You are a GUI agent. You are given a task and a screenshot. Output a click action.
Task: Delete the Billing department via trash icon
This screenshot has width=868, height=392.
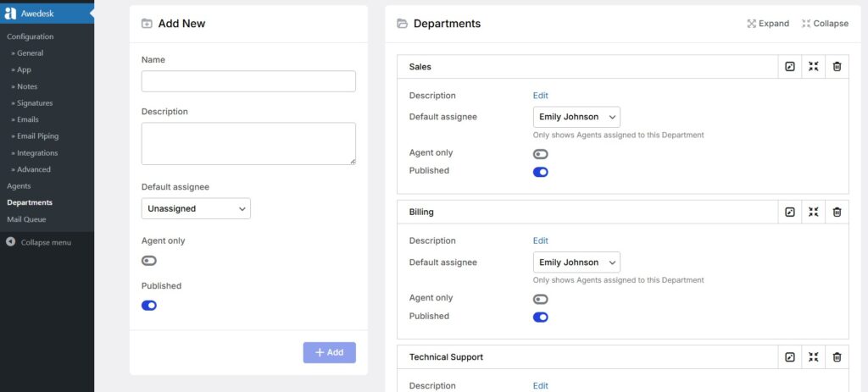pos(837,212)
